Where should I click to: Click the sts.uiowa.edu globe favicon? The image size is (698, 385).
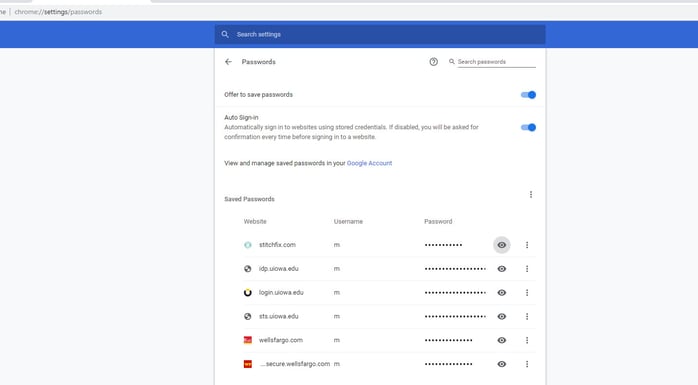pyautogui.click(x=248, y=316)
